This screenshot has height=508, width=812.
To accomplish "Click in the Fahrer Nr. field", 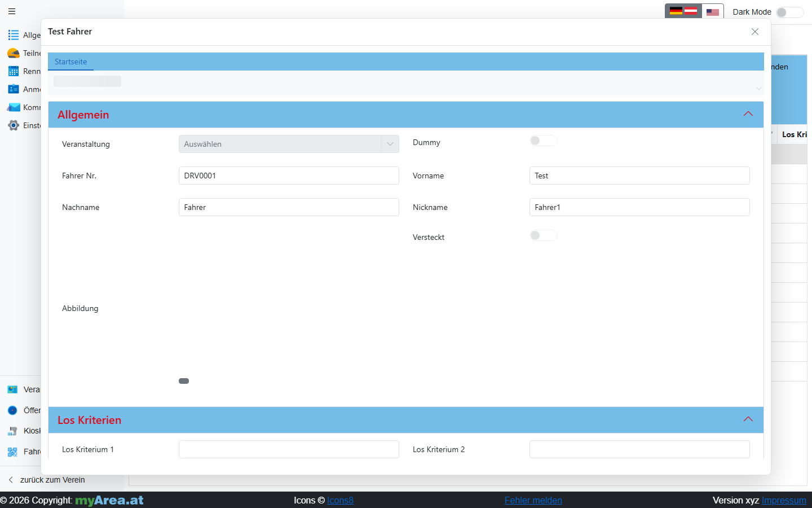I will [x=289, y=176].
